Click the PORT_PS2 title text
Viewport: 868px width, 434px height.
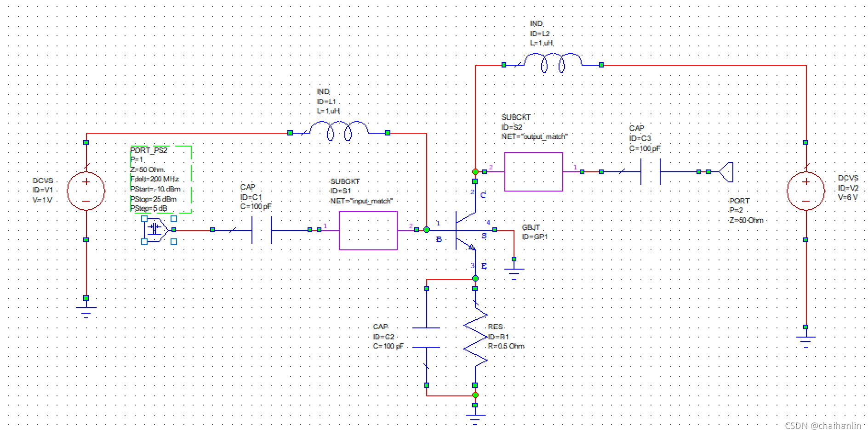coord(148,150)
